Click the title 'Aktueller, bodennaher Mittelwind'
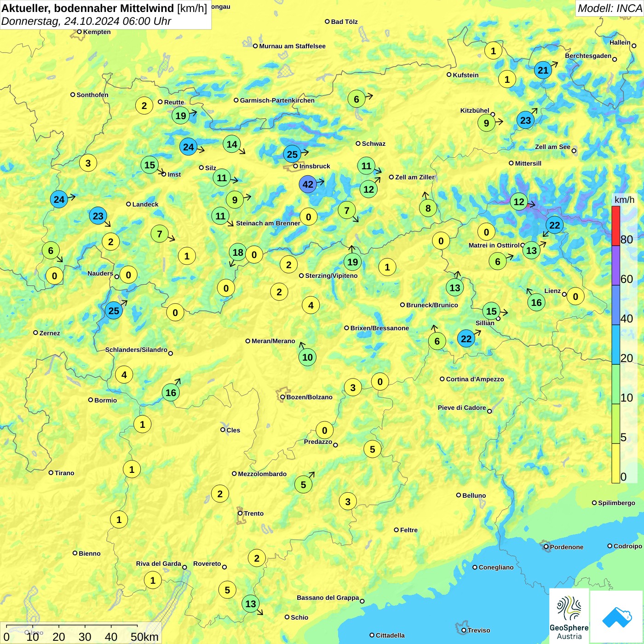The width and height of the screenshot is (644, 644). tap(88, 8)
